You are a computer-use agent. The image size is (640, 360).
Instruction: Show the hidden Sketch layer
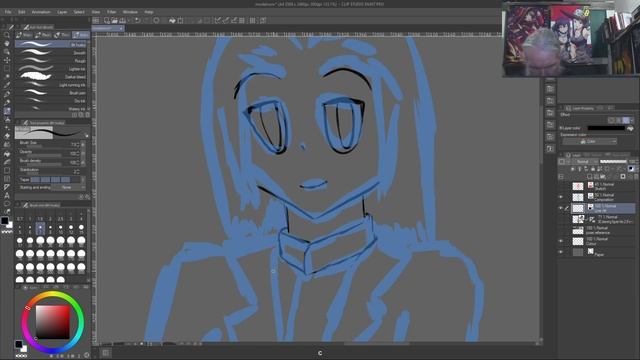tap(561, 186)
